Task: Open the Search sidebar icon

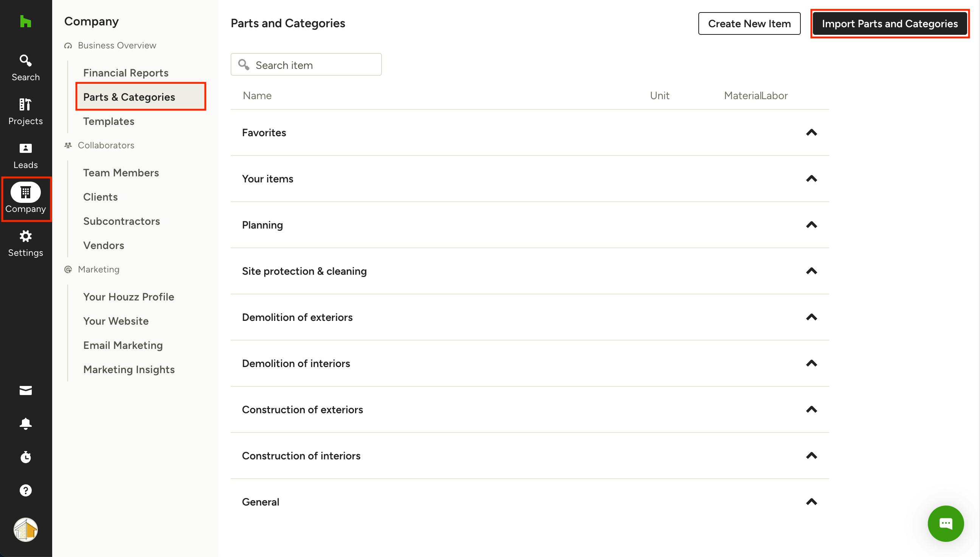Action: (x=25, y=67)
